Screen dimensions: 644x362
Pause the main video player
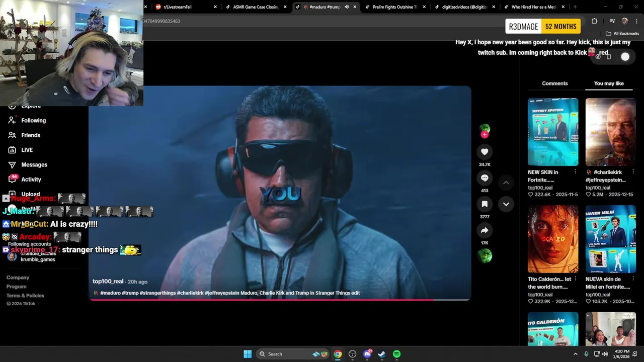click(x=280, y=193)
